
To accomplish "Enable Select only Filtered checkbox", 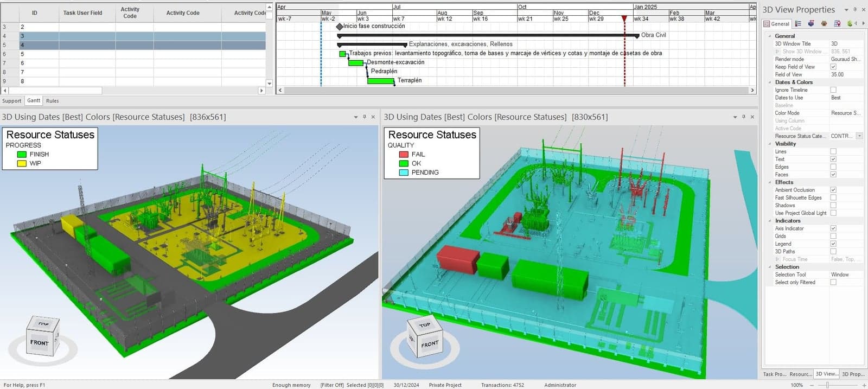I will click(833, 282).
